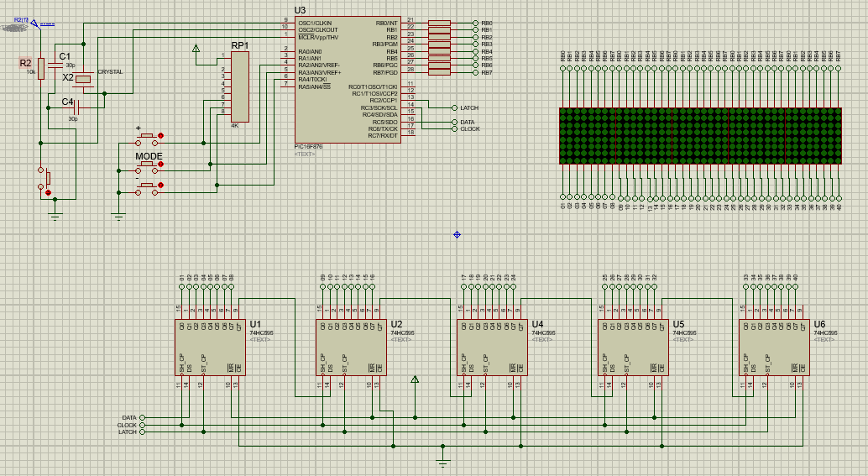Select the U4 74HC595 shift register
Image resolution: width=868 pixels, height=476 pixels.
493,347
